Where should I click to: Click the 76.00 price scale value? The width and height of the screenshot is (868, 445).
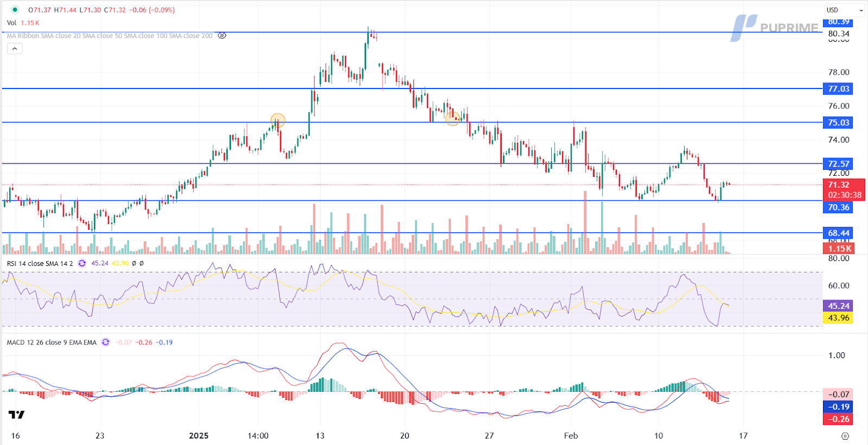[839, 106]
